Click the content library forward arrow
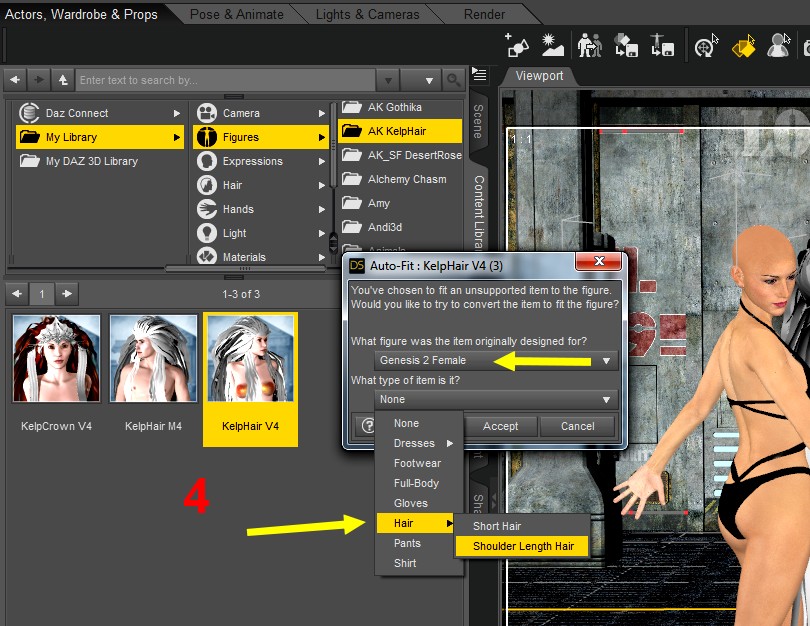Image resolution: width=810 pixels, height=626 pixels. coord(39,80)
